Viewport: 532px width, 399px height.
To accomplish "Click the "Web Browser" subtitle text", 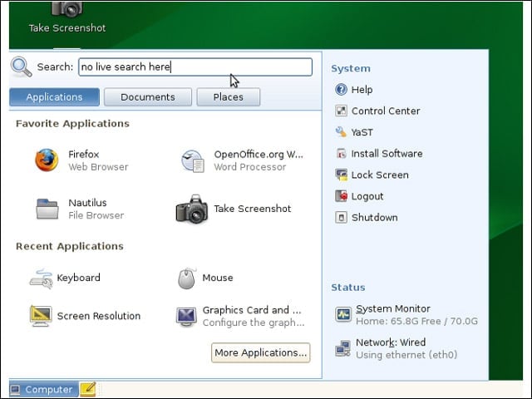I will pyautogui.click(x=98, y=167).
